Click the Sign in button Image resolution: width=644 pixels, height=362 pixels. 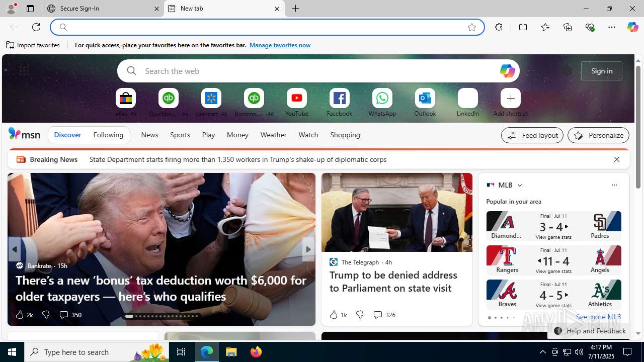click(x=602, y=71)
